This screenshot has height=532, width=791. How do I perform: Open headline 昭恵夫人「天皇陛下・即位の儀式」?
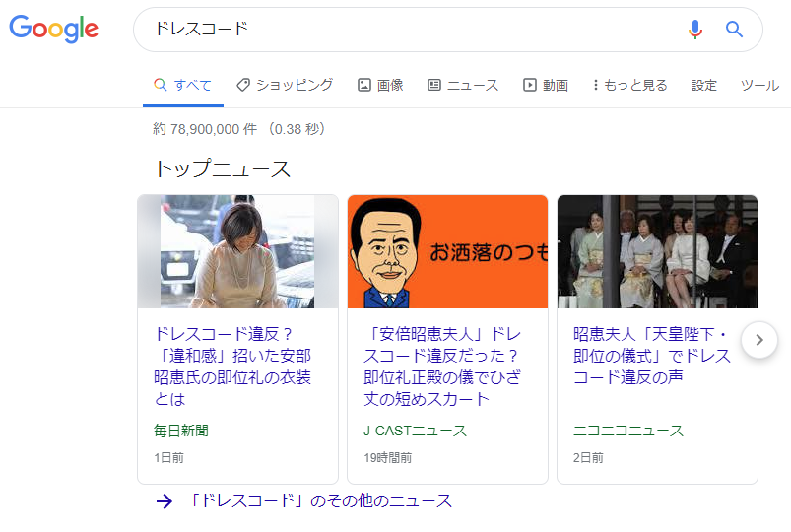click(652, 356)
